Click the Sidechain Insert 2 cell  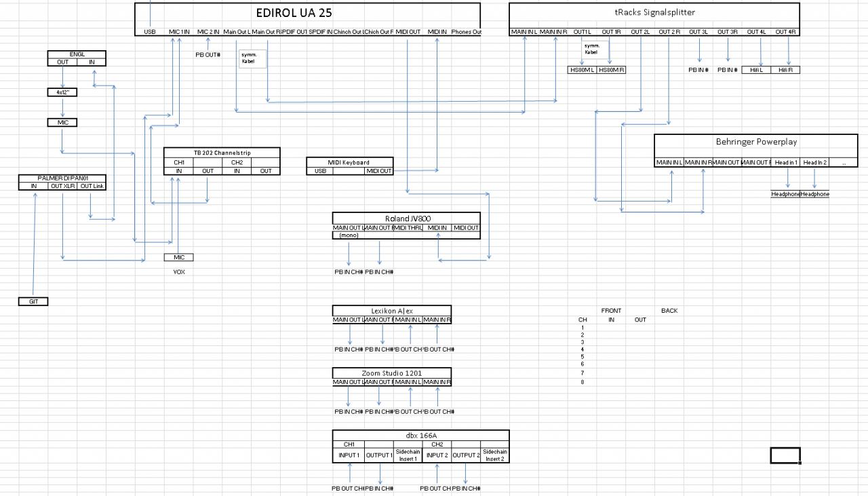click(x=495, y=455)
